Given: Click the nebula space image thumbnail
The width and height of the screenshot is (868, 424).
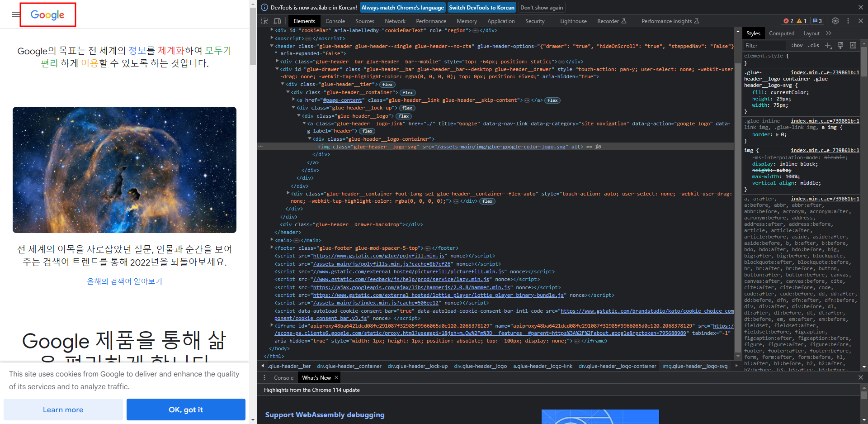Looking at the screenshot, I should (x=124, y=170).
